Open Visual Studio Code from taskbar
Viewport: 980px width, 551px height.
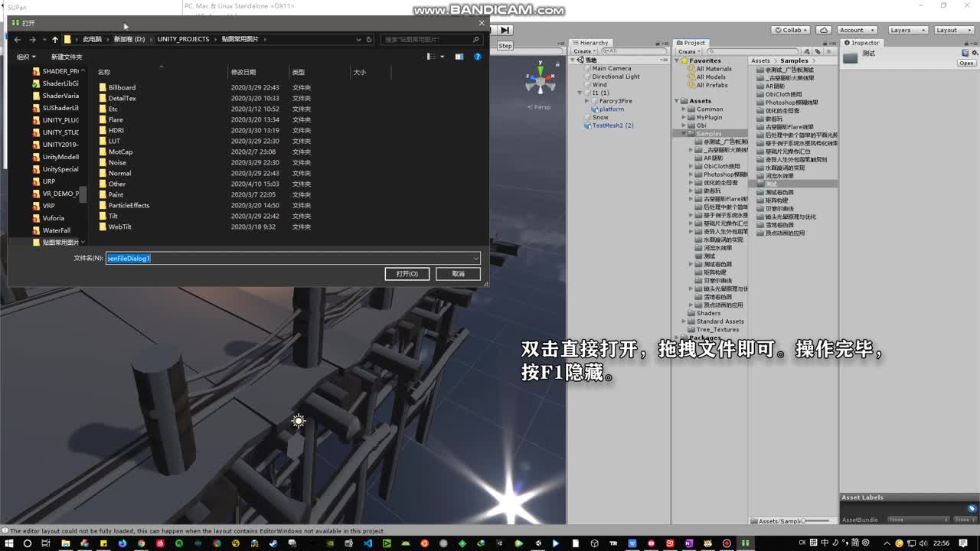tap(367, 543)
